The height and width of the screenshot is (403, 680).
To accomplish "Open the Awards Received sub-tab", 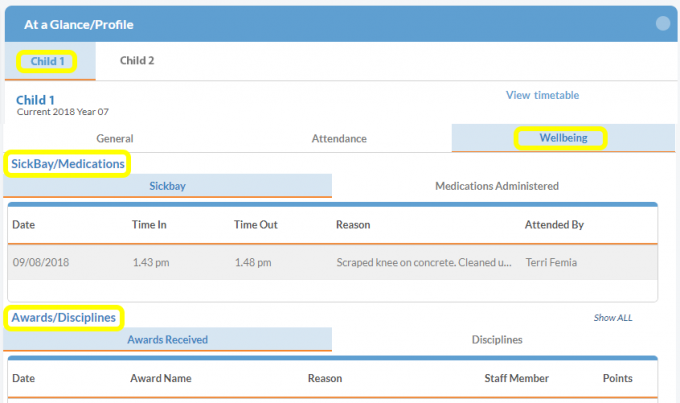I will point(167,340).
